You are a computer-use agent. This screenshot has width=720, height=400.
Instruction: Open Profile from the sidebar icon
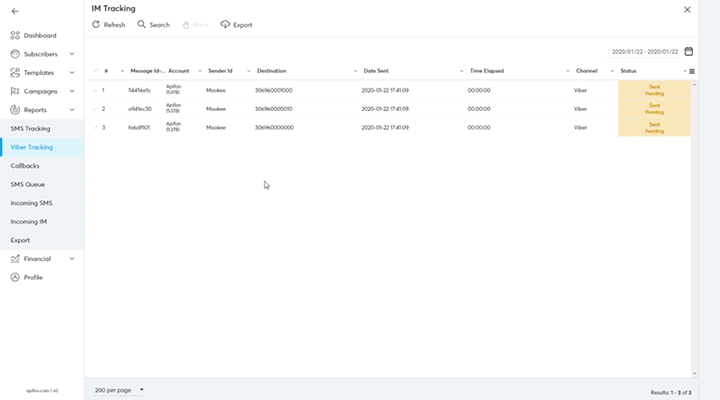[x=14, y=277]
